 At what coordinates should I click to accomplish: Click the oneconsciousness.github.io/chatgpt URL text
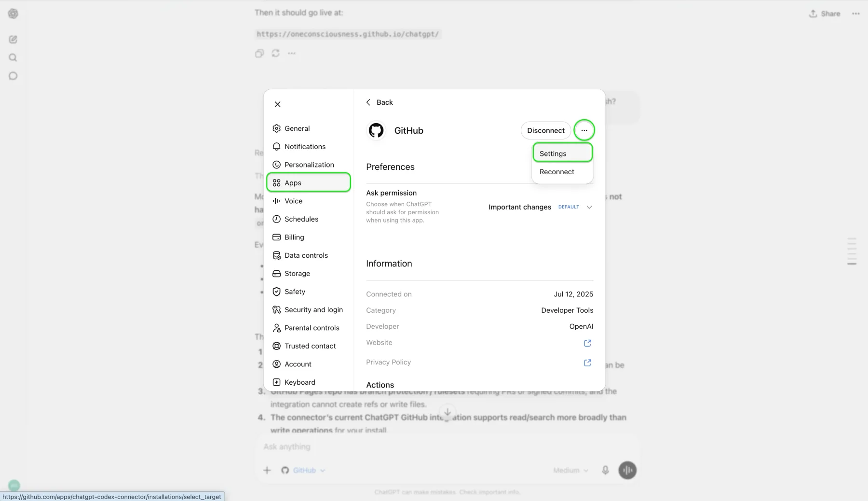tap(348, 34)
